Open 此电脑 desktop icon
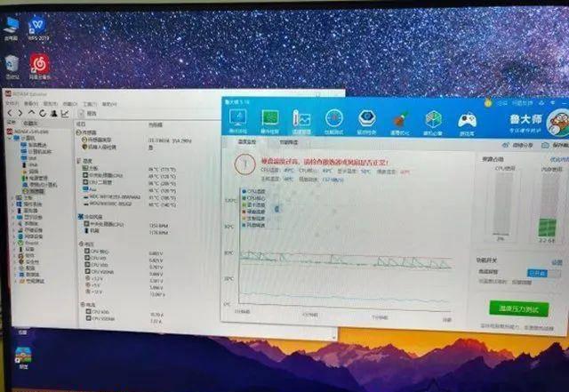The height and width of the screenshot is (392, 569). pyautogui.click(x=12, y=28)
